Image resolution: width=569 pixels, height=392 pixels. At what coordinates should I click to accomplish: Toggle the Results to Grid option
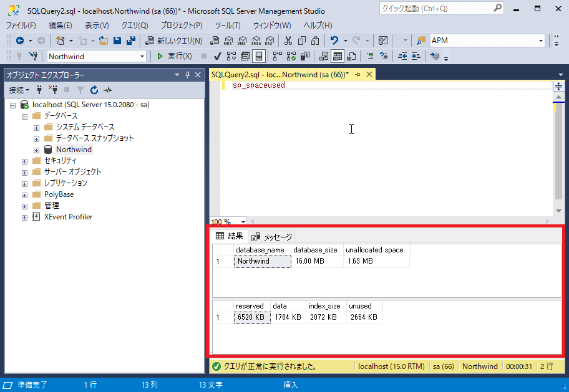pos(337,56)
